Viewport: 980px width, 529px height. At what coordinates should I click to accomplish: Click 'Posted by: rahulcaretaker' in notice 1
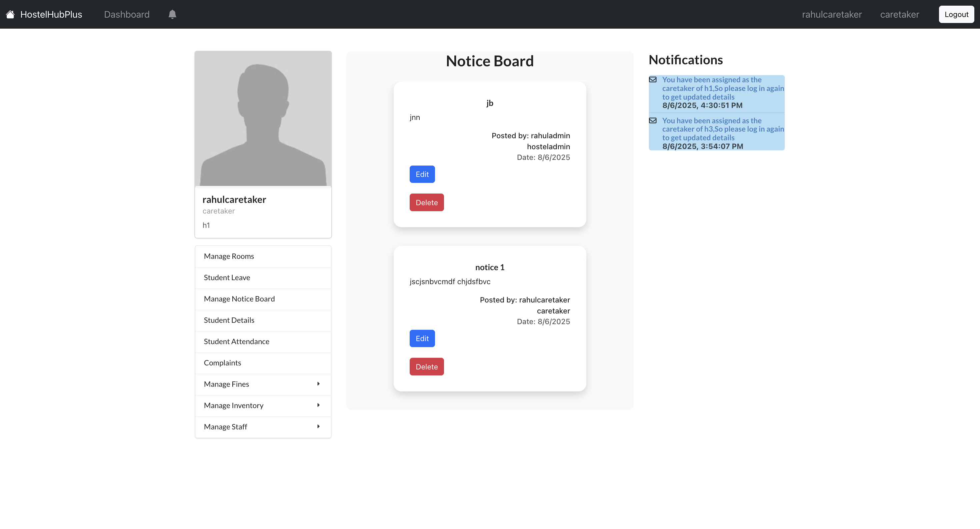click(525, 300)
